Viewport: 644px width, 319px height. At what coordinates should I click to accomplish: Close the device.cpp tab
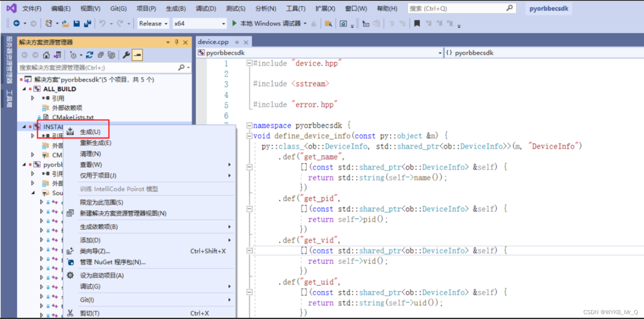(x=246, y=42)
